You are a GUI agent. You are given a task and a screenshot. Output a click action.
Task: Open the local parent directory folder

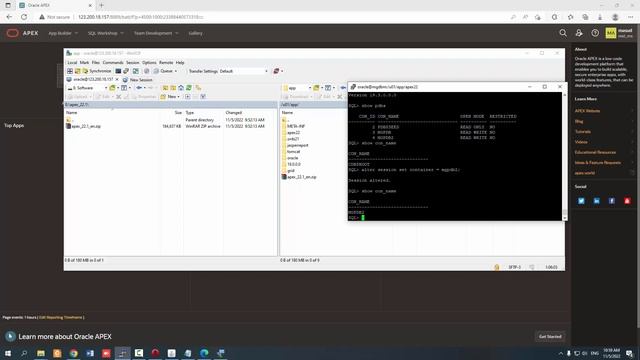(x=69, y=120)
